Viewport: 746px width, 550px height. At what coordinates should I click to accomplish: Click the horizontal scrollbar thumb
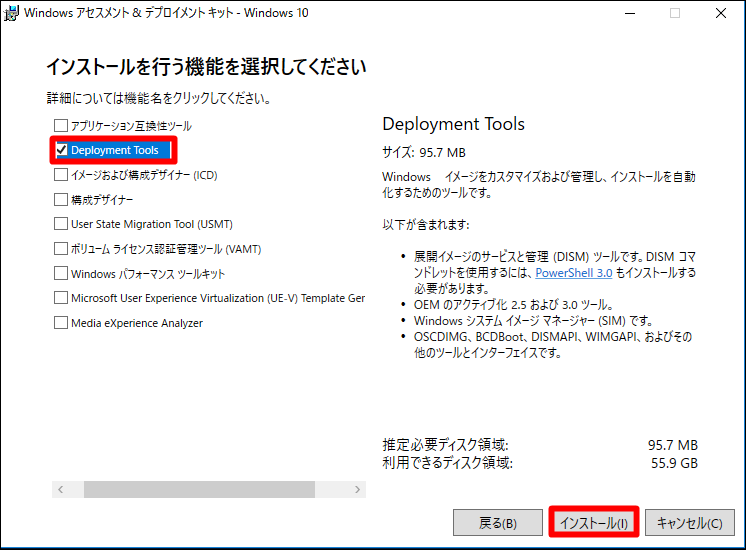(x=199, y=489)
